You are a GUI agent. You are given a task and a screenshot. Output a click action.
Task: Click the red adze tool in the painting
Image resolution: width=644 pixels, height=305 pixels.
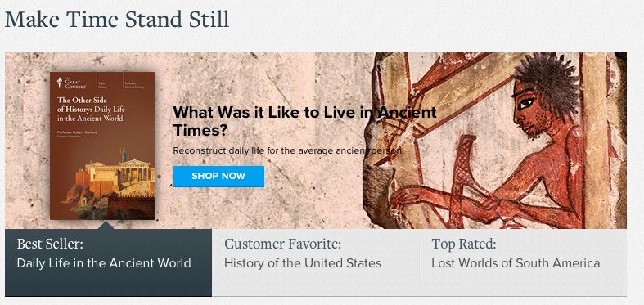click(462, 178)
